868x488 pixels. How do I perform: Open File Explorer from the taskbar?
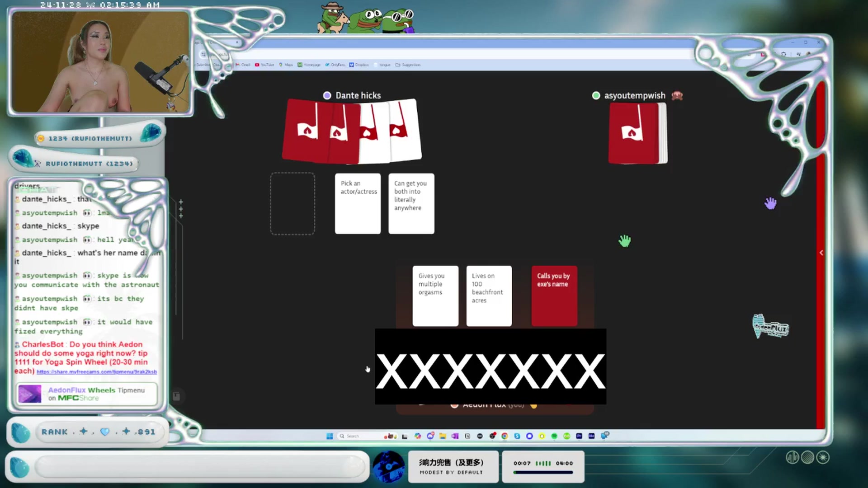(443, 436)
